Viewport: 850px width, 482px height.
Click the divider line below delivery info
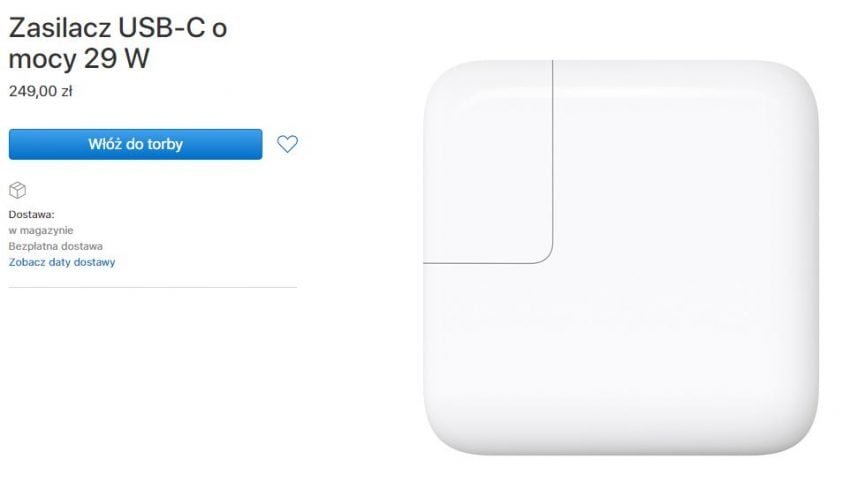[153, 287]
